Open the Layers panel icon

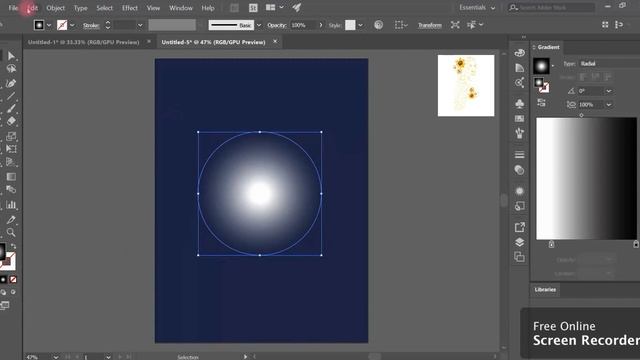pos(519,242)
